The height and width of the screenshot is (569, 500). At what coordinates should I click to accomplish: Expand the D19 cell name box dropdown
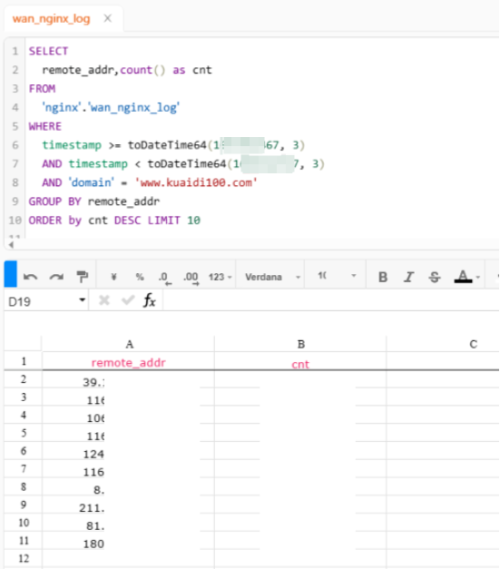coord(82,300)
